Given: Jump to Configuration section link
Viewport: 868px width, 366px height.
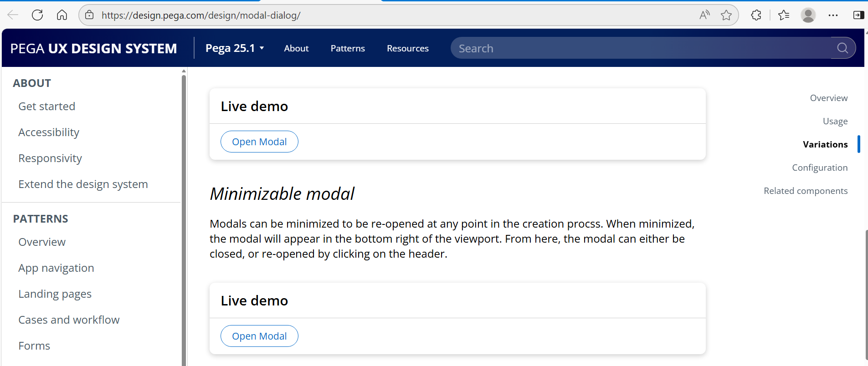Looking at the screenshot, I should tap(819, 168).
